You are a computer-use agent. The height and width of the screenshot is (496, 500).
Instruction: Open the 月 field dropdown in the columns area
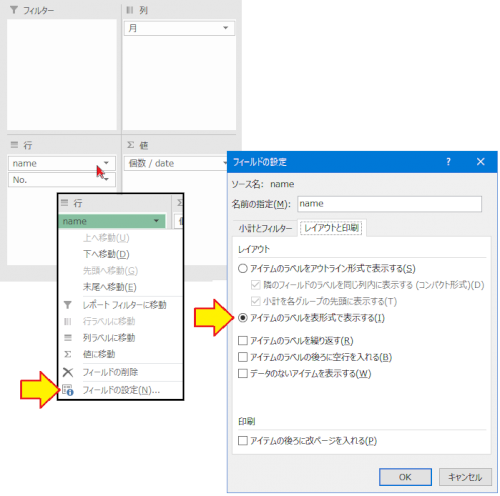point(226,28)
